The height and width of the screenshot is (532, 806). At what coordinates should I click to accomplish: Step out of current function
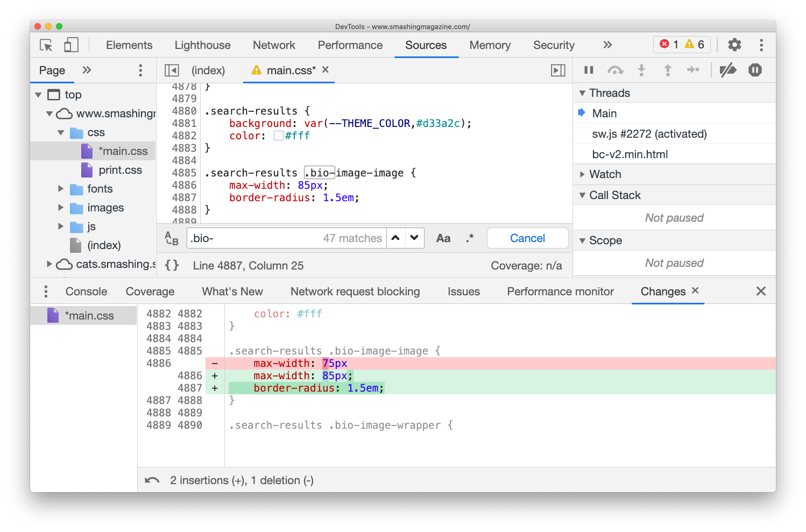click(x=668, y=70)
